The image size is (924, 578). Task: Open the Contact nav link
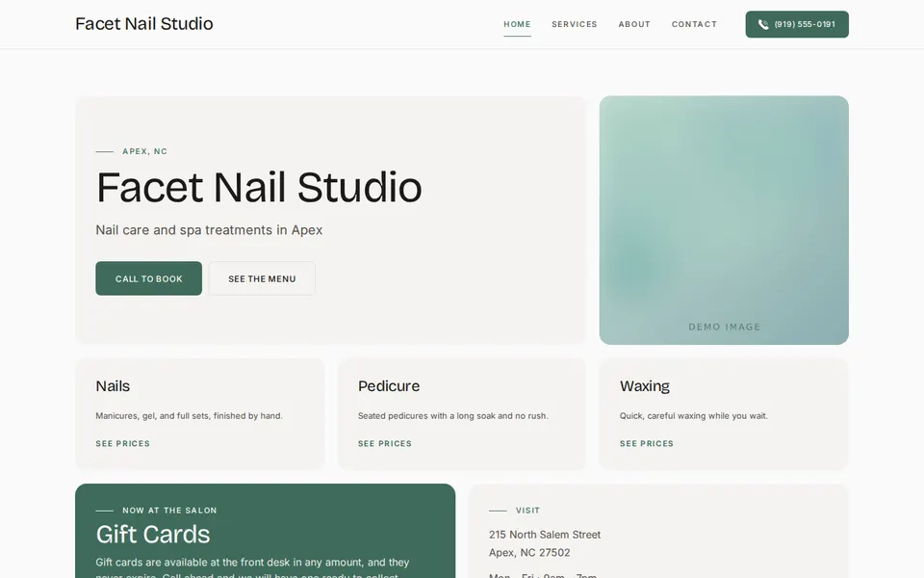[x=694, y=24]
